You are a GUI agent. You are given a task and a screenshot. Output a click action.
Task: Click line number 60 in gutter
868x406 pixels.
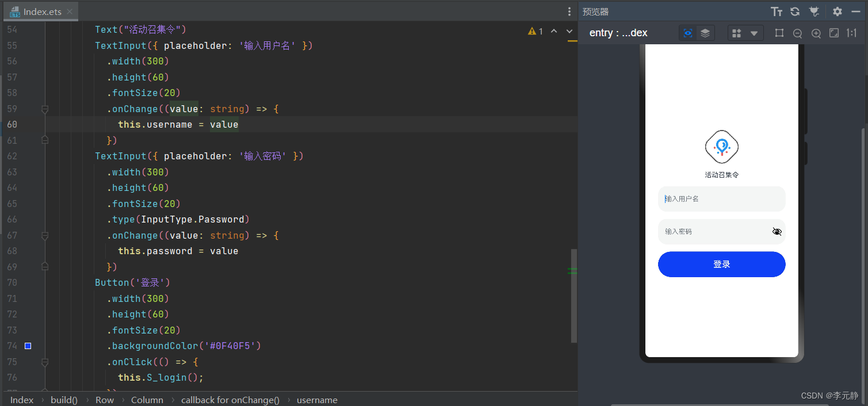pos(12,124)
